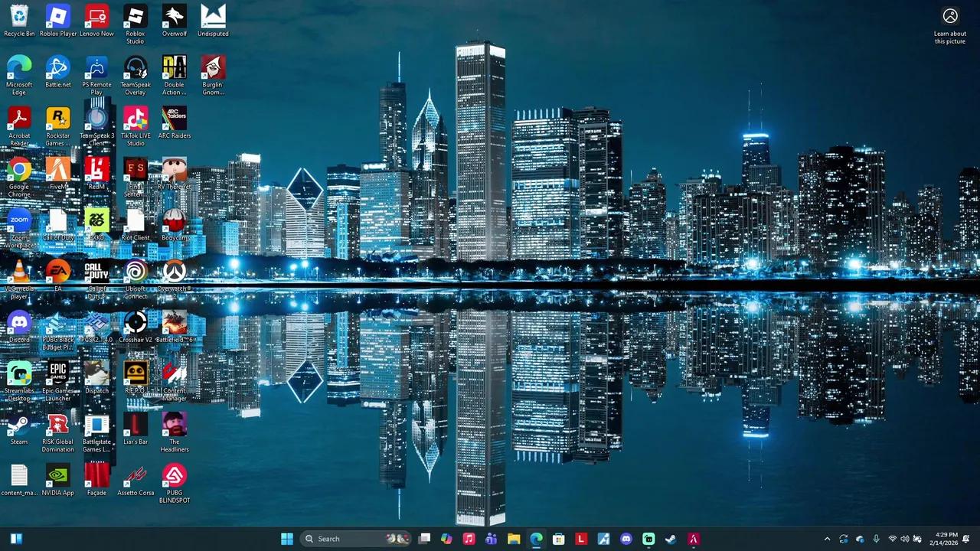Click the RedM desktop icon
980x551 pixels.
(96, 174)
